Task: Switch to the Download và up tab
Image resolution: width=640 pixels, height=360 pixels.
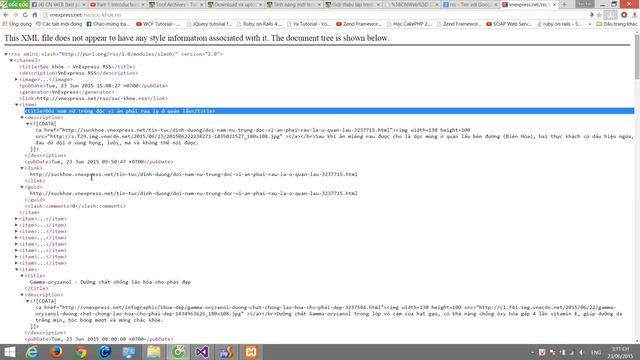Action: coord(235,4)
